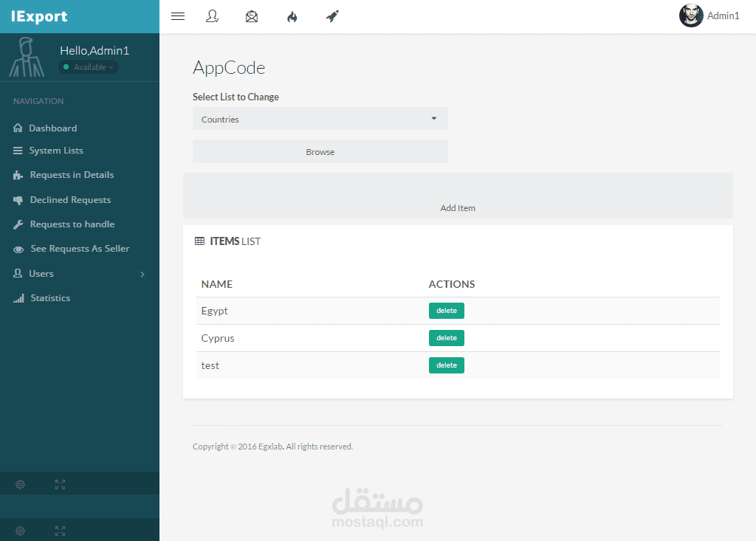The width and height of the screenshot is (756, 541).
Task: Go to Requests in Details
Action: point(72,174)
